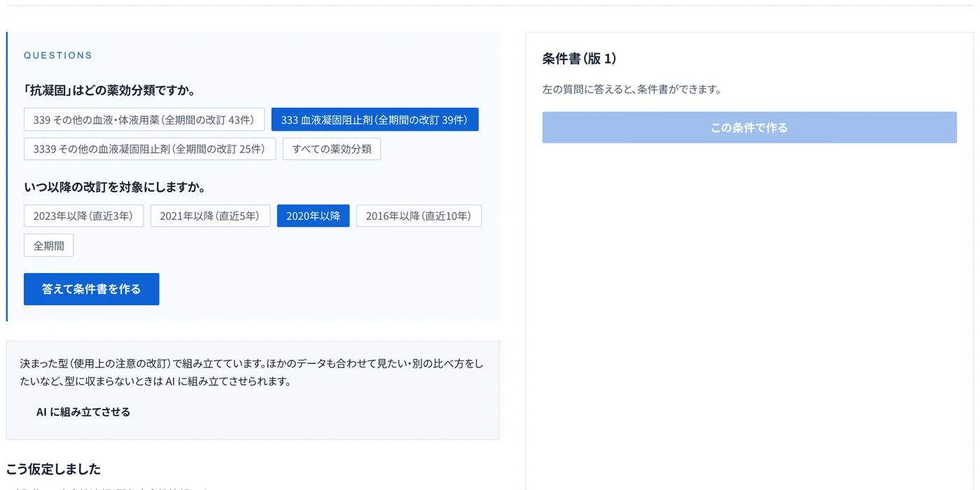Click the QUESTIONS label

click(x=58, y=55)
